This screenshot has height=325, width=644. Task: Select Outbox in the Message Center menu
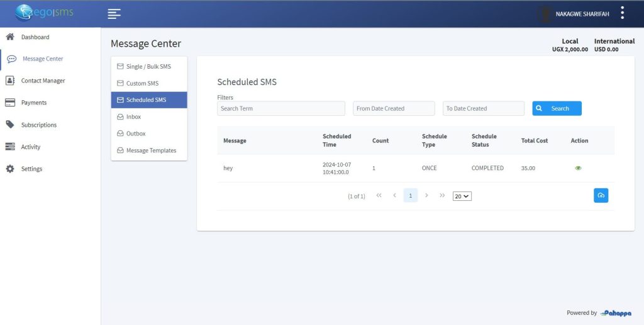coord(136,134)
